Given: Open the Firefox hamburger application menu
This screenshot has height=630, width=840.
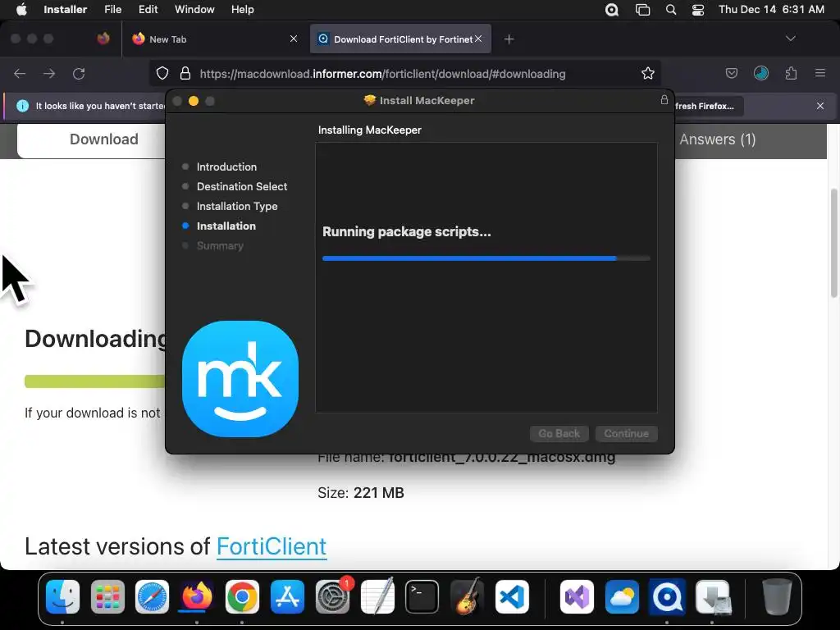Looking at the screenshot, I should click(820, 73).
